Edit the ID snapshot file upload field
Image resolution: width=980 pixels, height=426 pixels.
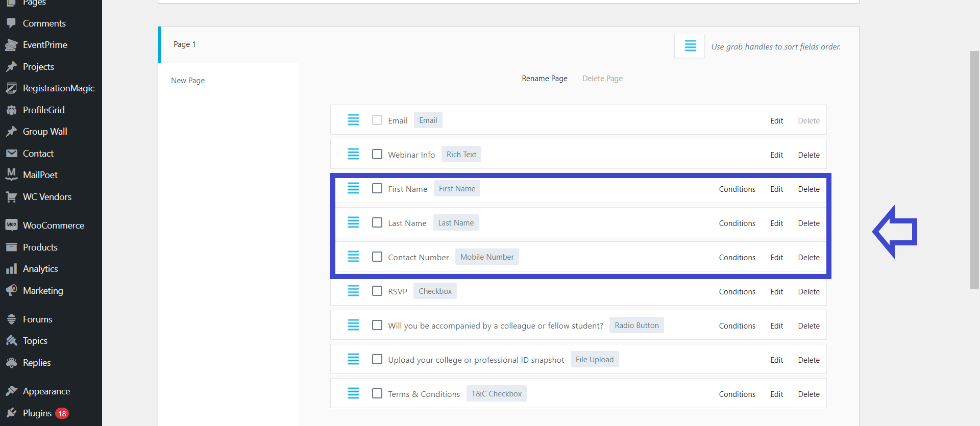coord(777,360)
